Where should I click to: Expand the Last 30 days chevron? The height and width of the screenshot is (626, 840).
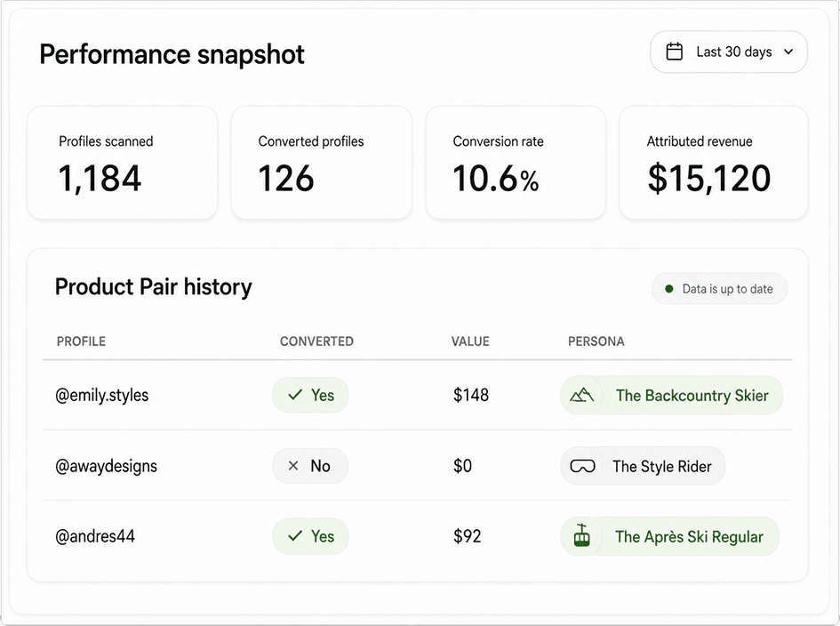point(788,52)
